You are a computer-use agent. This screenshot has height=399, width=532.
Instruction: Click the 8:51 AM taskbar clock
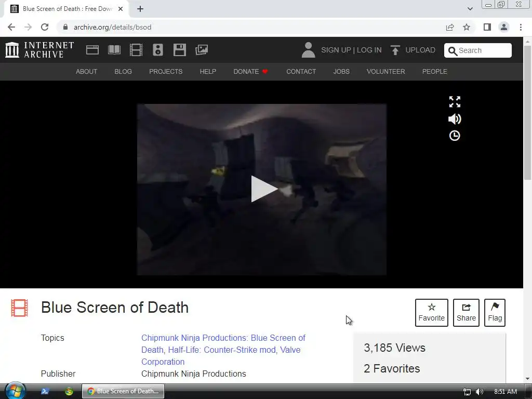click(506, 392)
